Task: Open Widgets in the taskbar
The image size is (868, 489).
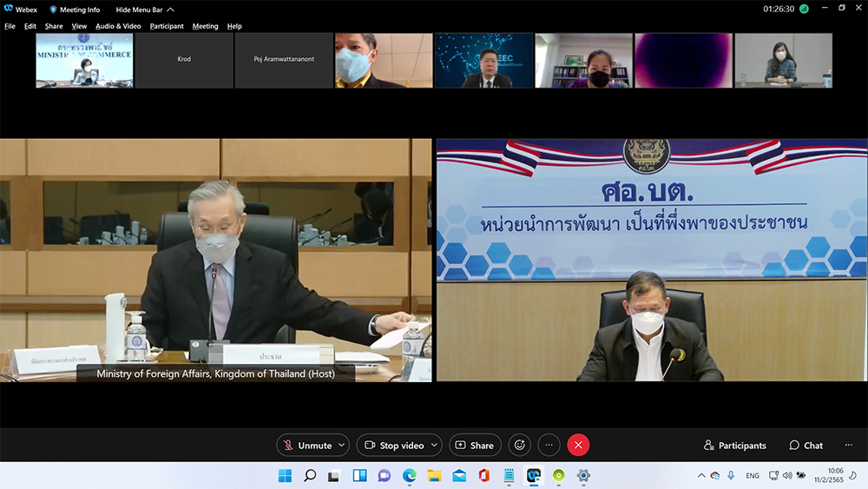Action: (360, 476)
